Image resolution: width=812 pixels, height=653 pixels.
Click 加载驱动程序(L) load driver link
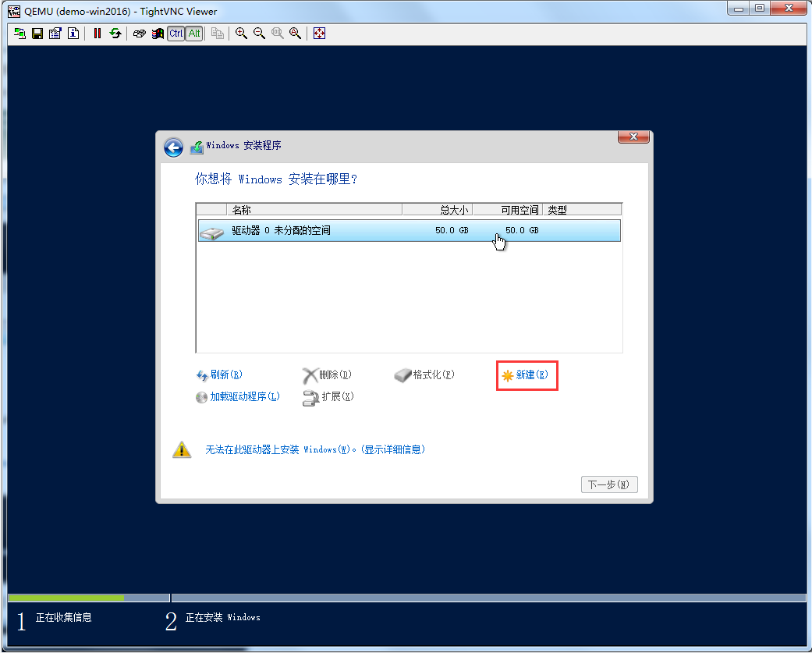(x=238, y=396)
